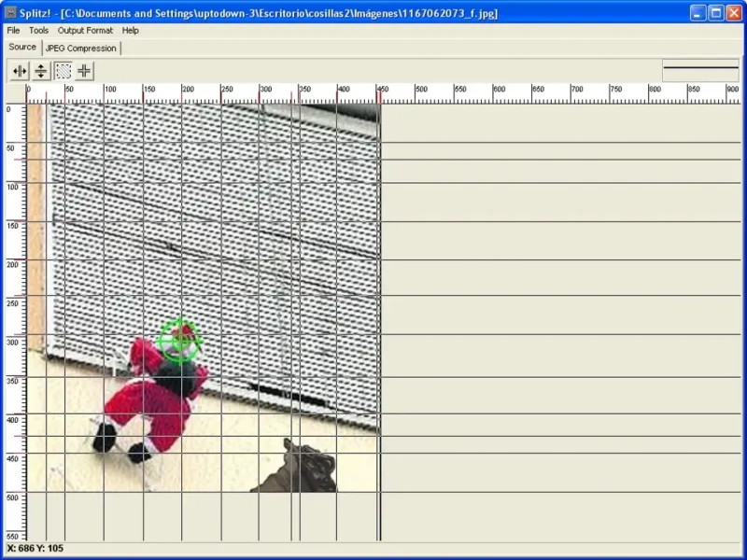Click the 900 mark on the horizontal ruler
747x560 pixels.
point(732,89)
